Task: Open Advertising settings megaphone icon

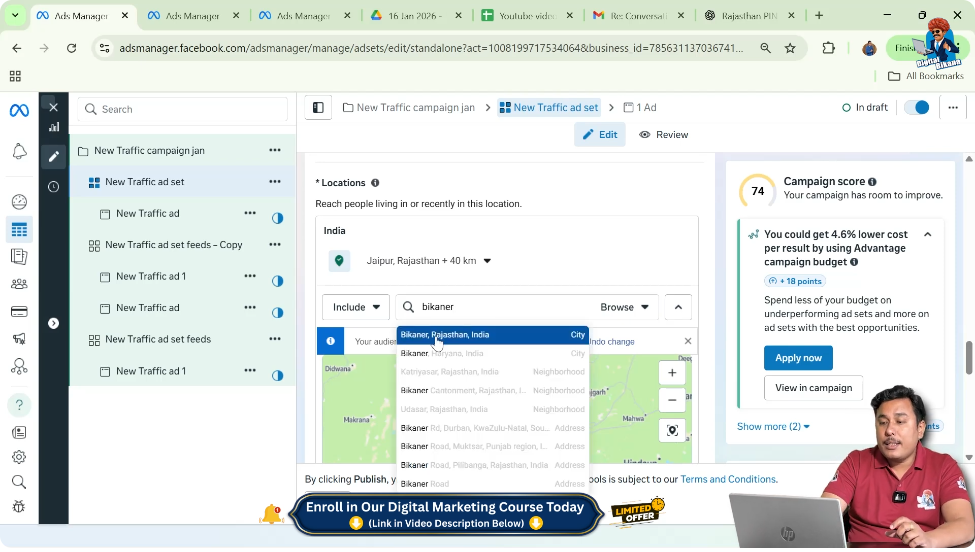Action: pos(19,339)
